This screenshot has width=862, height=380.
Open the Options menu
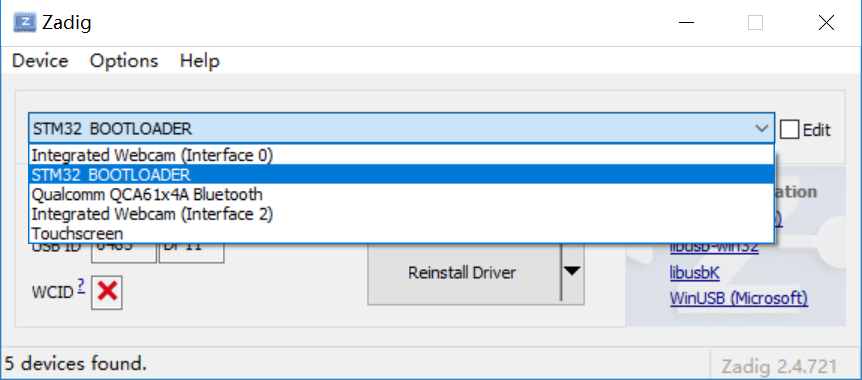tap(124, 60)
